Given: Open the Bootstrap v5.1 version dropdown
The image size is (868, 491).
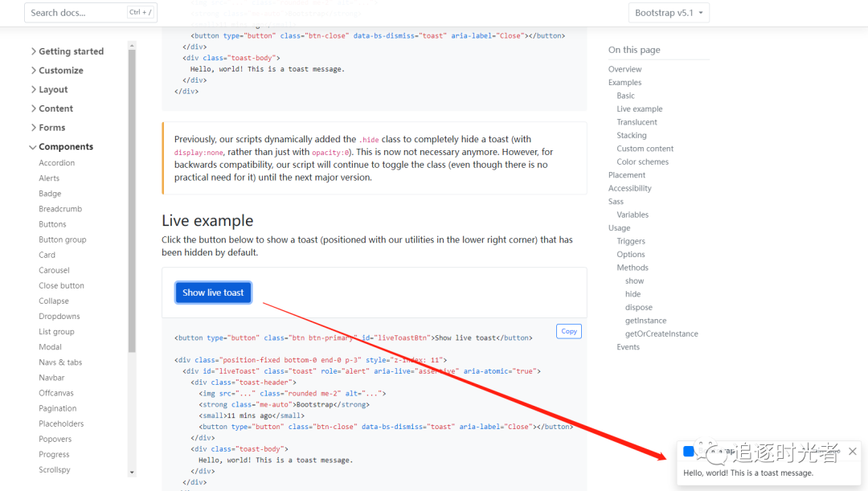Looking at the screenshot, I should [669, 13].
